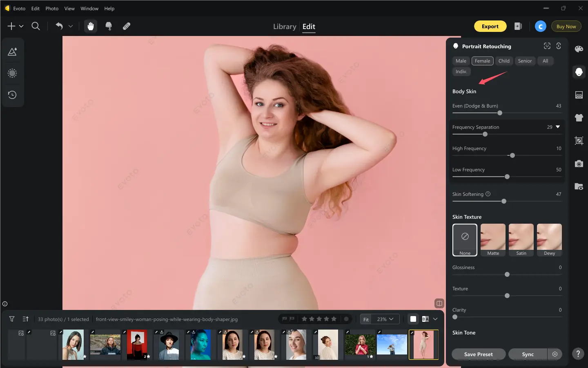This screenshot has height=368, width=588.
Task: Toggle the compare split view icon
Action: [x=439, y=303]
